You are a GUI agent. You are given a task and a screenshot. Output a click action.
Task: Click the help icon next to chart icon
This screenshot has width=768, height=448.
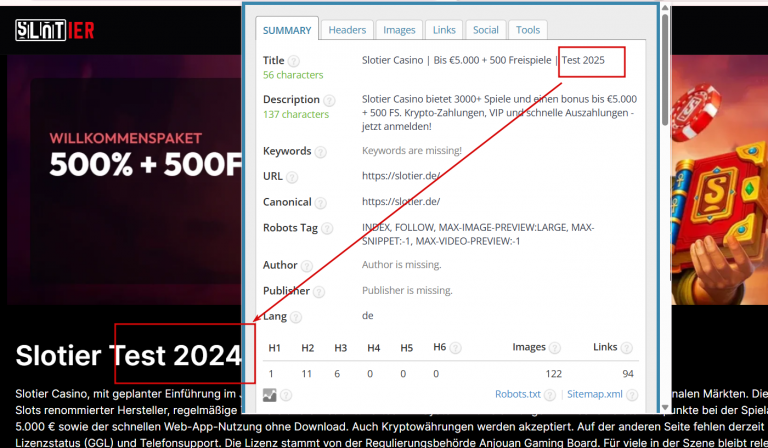pos(286,395)
